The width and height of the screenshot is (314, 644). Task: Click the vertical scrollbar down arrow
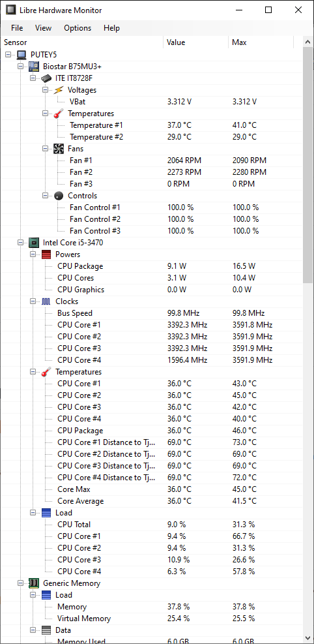click(x=308, y=637)
